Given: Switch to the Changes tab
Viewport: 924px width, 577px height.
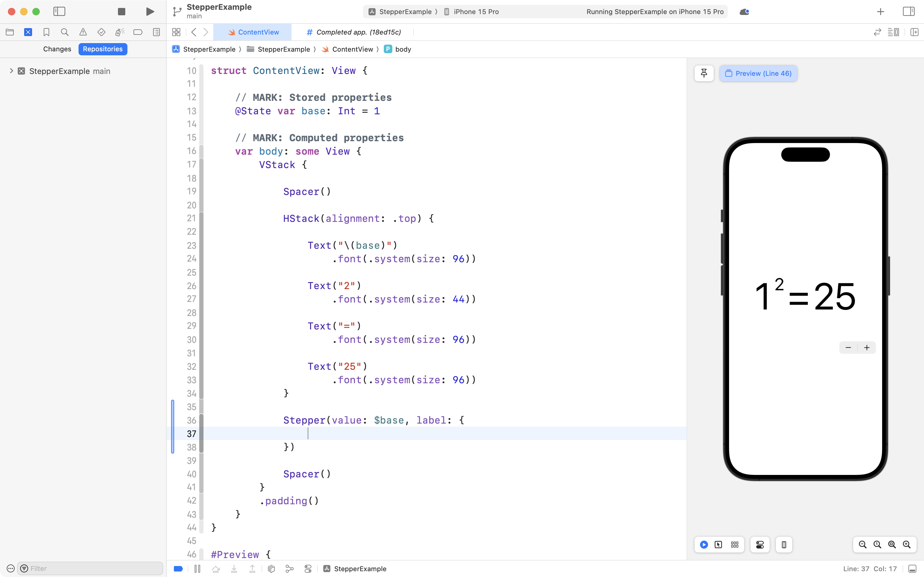Looking at the screenshot, I should [x=57, y=49].
